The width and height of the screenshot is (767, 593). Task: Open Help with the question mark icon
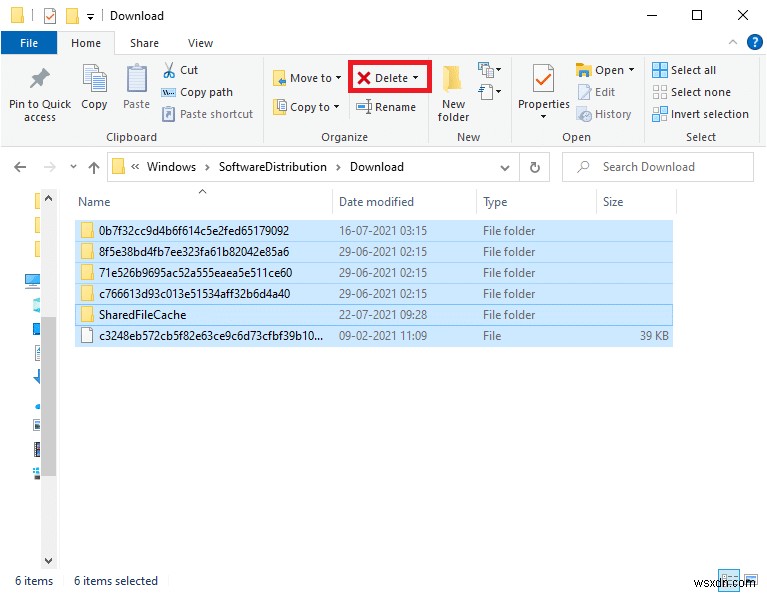(x=754, y=42)
